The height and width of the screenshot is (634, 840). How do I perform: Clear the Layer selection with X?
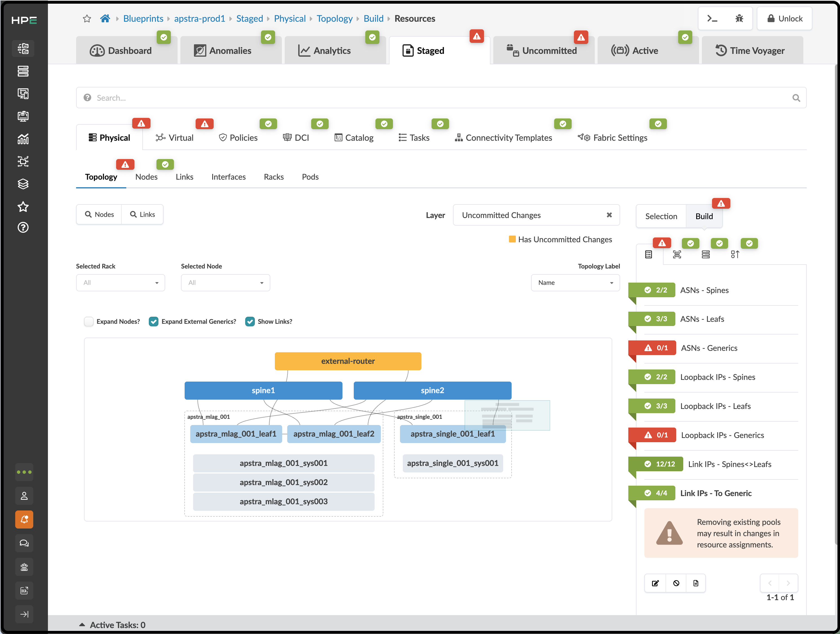tap(609, 215)
